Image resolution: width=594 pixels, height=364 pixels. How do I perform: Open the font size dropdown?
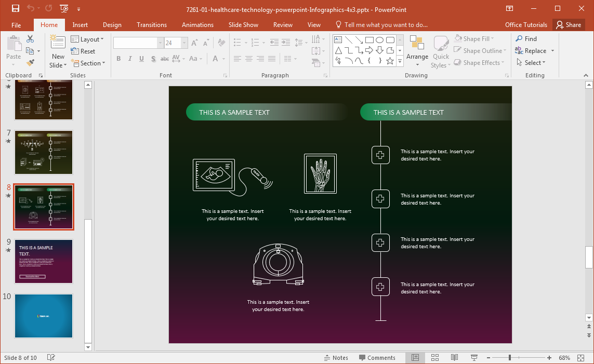184,43
